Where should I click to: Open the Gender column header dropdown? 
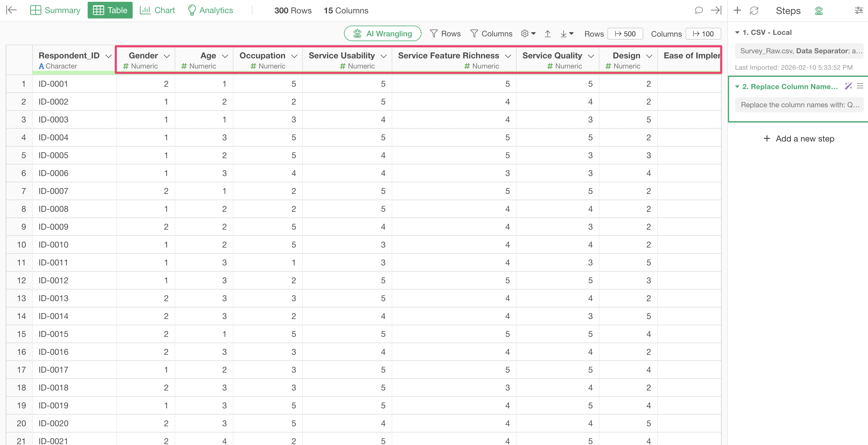(167, 56)
